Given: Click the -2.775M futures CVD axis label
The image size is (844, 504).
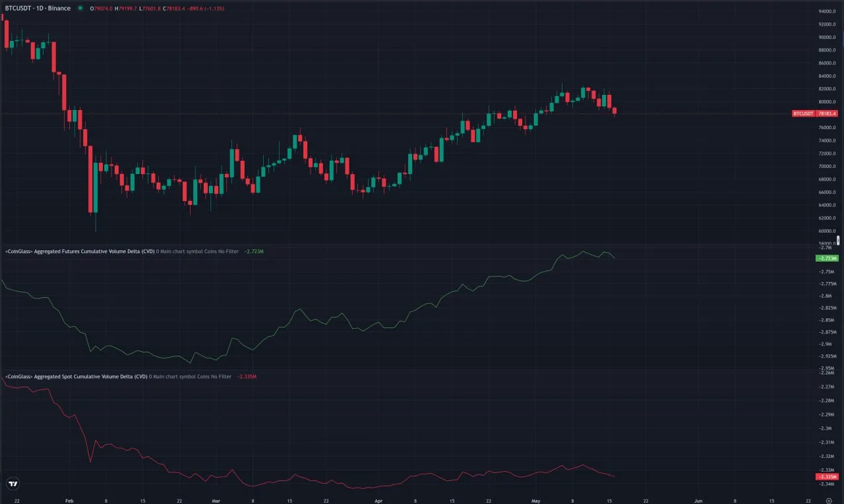Looking at the screenshot, I should click(827, 284).
